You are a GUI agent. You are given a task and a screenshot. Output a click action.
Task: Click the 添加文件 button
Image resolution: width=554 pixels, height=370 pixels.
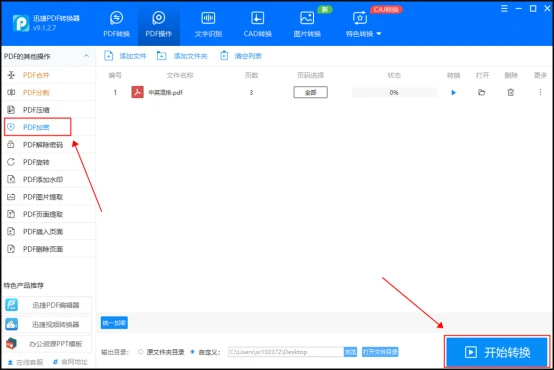point(125,56)
